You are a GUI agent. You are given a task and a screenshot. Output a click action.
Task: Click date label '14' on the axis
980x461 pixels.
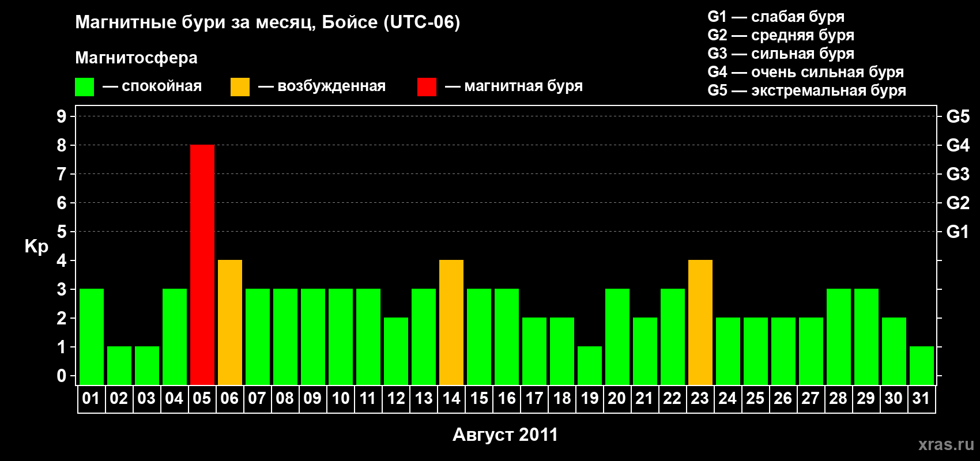point(451,398)
